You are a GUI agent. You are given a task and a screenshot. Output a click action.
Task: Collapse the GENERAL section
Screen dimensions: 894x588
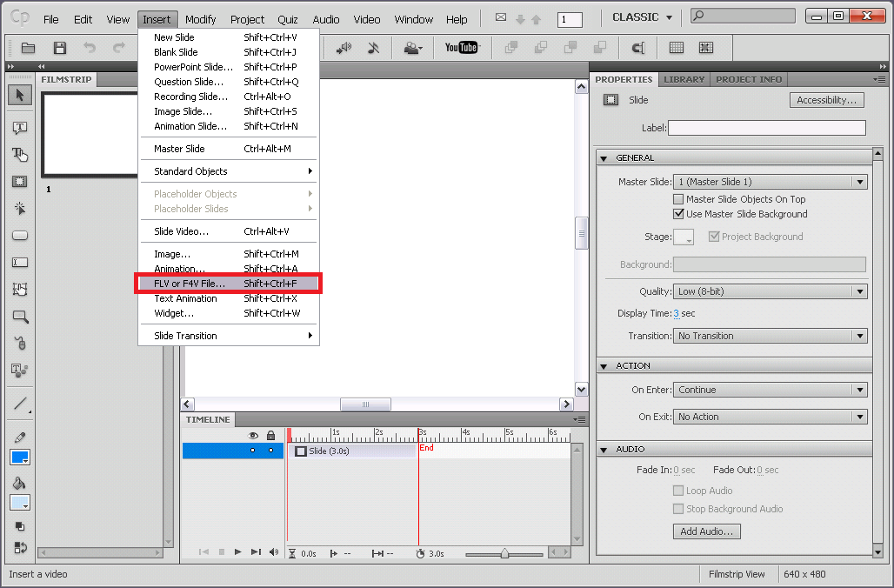(x=604, y=158)
